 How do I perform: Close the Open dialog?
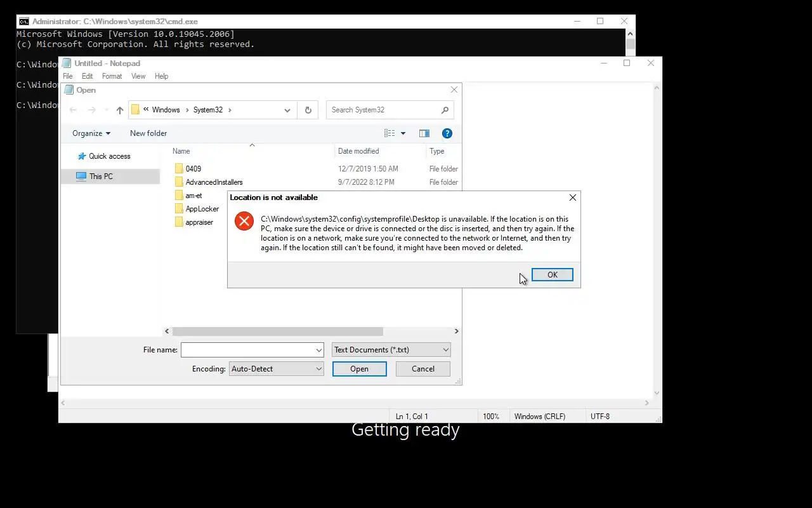tap(454, 90)
